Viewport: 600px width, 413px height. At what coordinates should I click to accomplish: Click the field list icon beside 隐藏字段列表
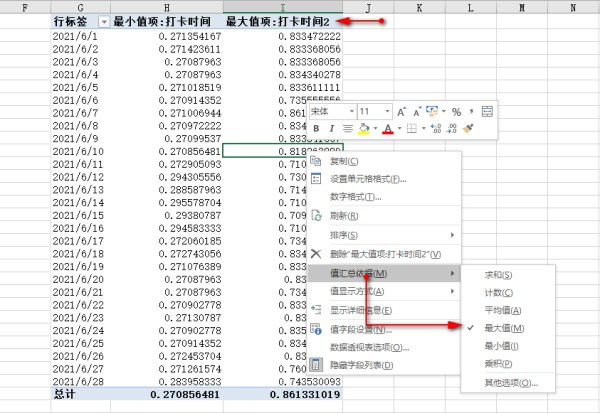[316, 365]
